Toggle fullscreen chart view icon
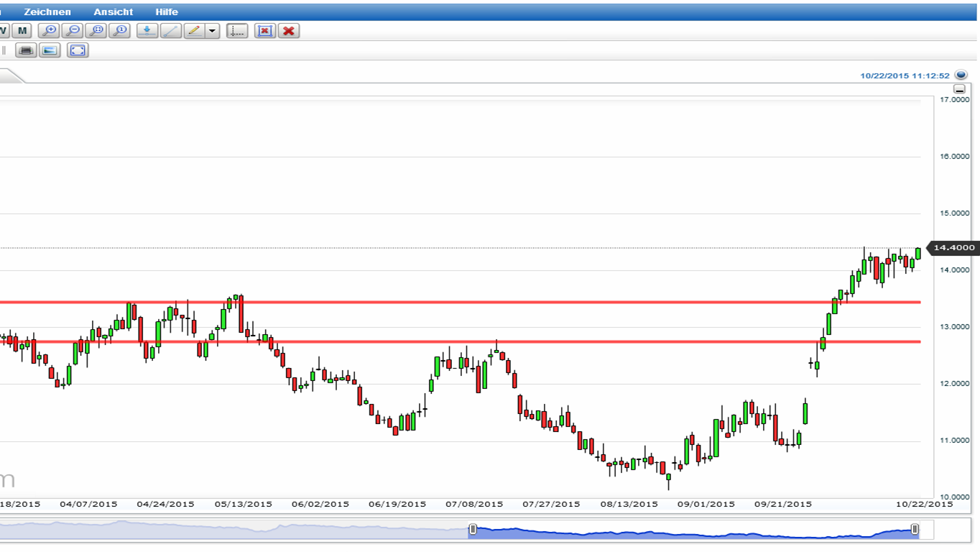980x552 pixels. click(78, 50)
